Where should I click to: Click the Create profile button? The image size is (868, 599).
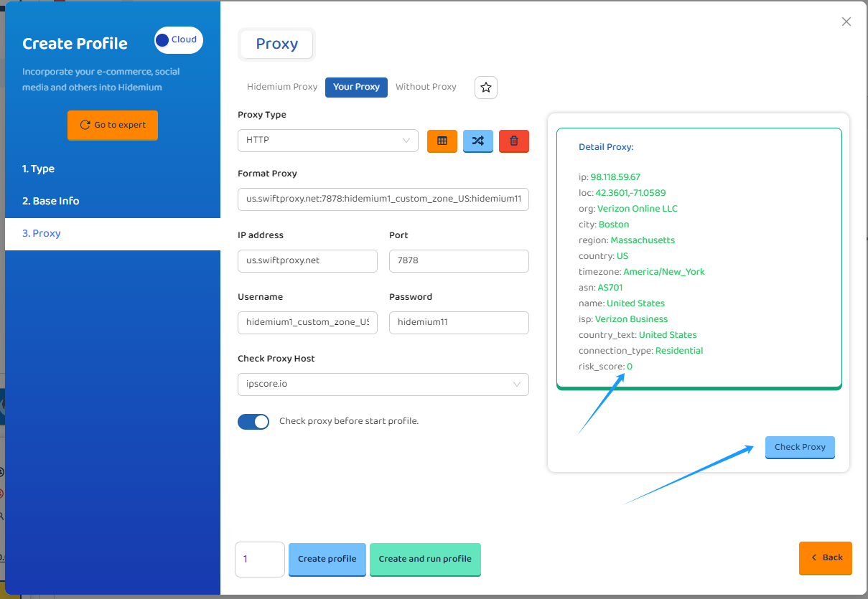pyautogui.click(x=327, y=559)
